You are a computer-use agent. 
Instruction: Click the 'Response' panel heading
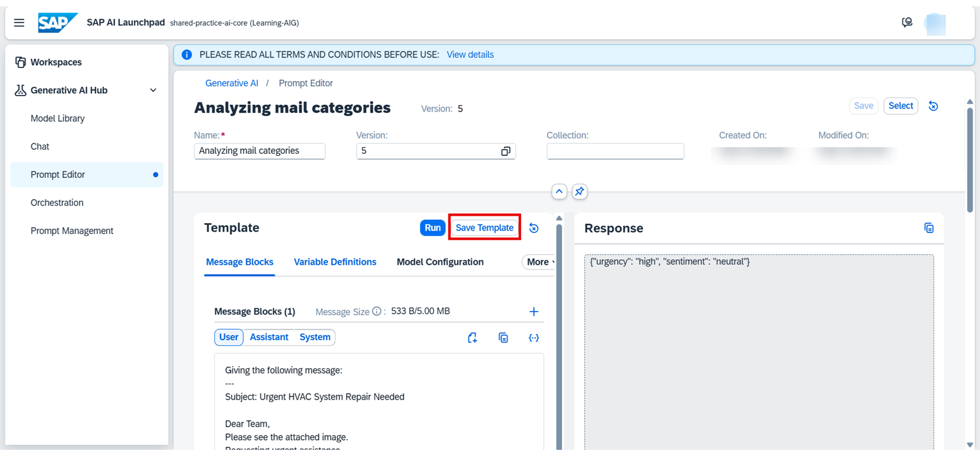pyautogui.click(x=614, y=228)
